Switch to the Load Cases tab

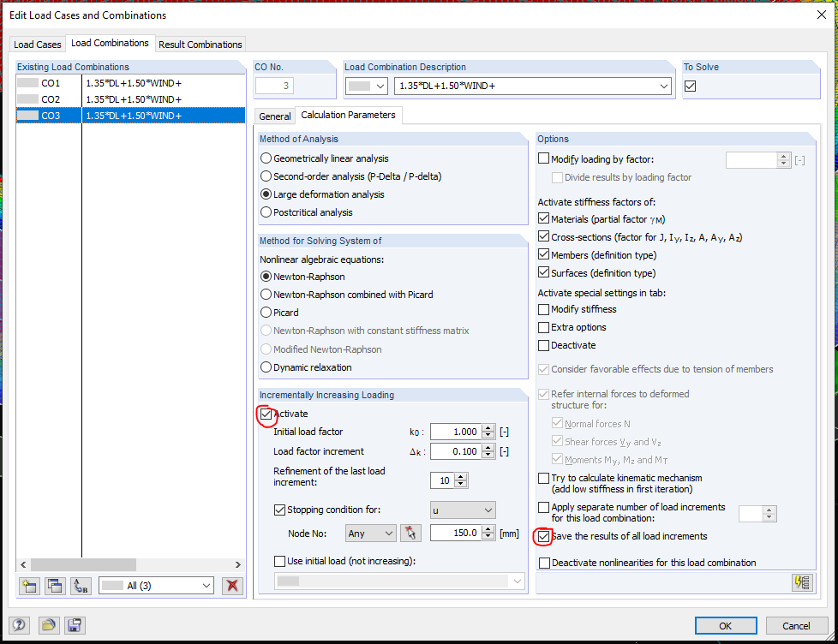pyautogui.click(x=38, y=45)
